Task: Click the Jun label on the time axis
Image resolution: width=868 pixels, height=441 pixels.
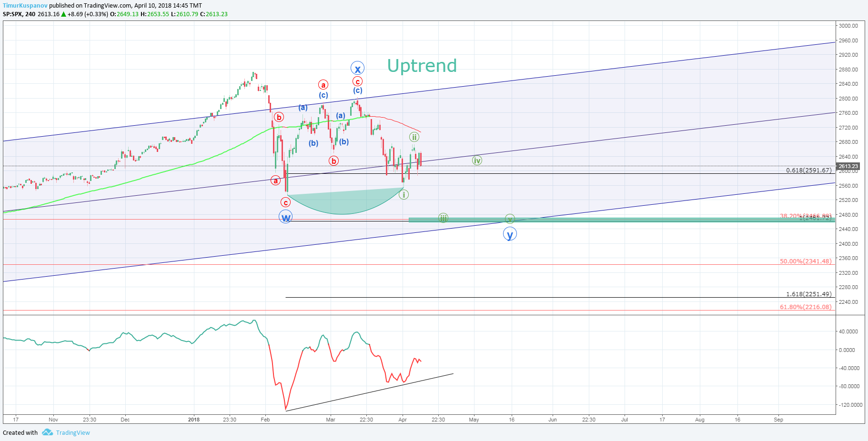Action: point(553,420)
